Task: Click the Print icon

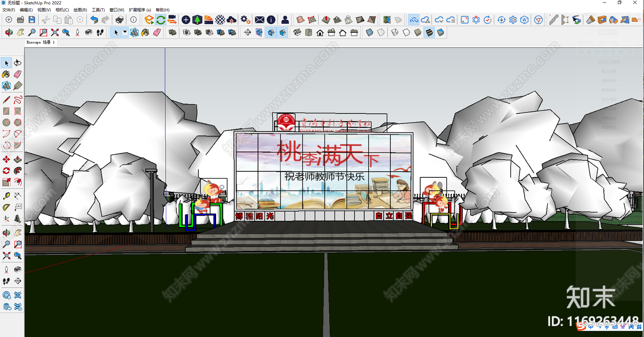Action: [x=120, y=20]
